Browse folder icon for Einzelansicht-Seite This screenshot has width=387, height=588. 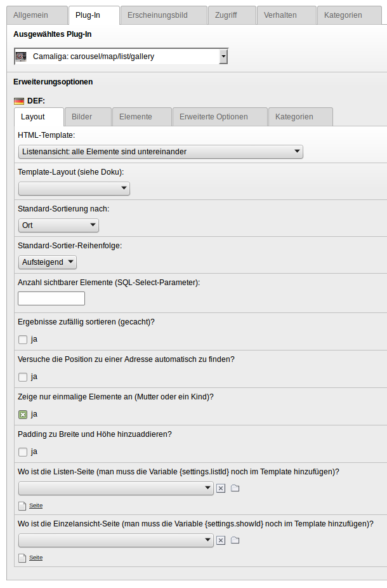235,540
